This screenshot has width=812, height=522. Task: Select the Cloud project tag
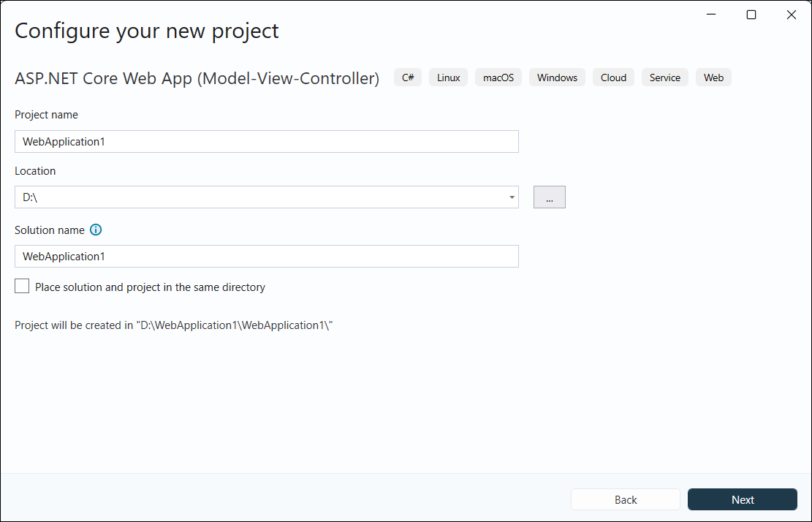[613, 77]
